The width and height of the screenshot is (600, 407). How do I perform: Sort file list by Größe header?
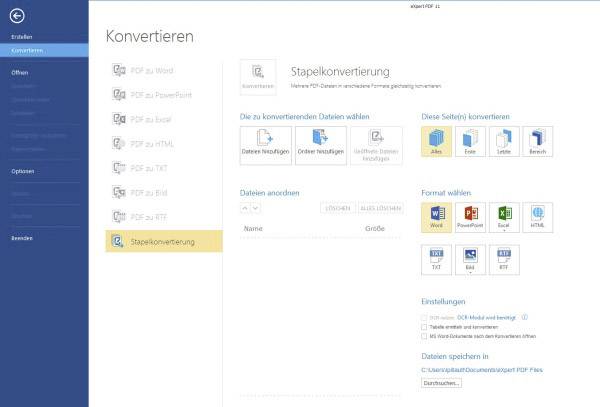pos(375,228)
